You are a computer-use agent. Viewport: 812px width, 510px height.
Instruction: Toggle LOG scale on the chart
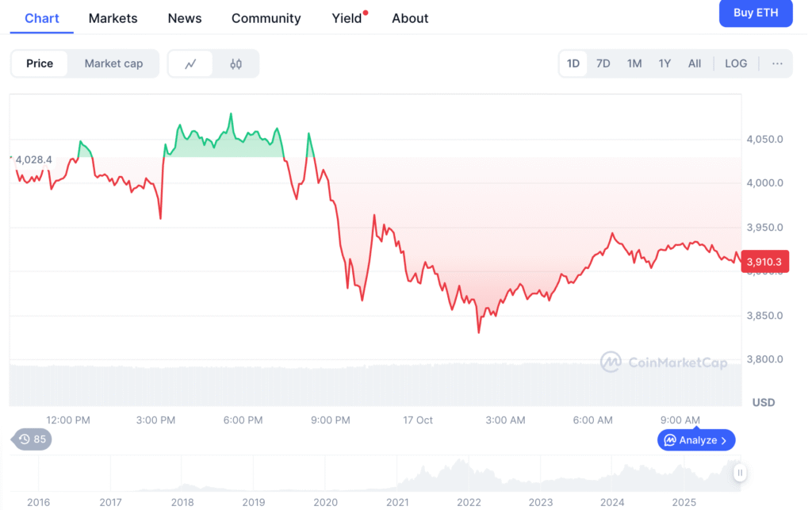(736, 63)
